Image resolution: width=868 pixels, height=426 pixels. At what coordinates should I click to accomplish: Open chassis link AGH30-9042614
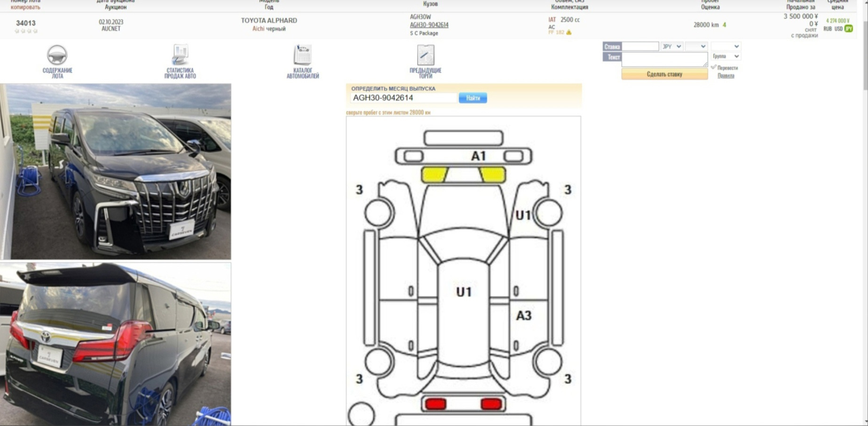coord(429,25)
